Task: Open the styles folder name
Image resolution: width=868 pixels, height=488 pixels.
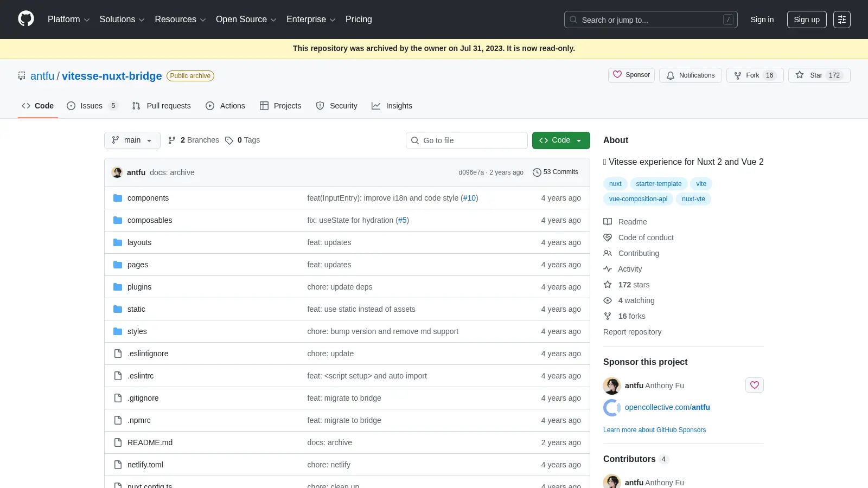Action: (137, 331)
